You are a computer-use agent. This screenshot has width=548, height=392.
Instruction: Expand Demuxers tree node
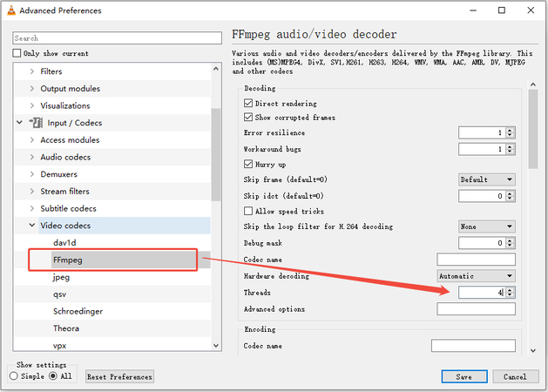tap(32, 174)
